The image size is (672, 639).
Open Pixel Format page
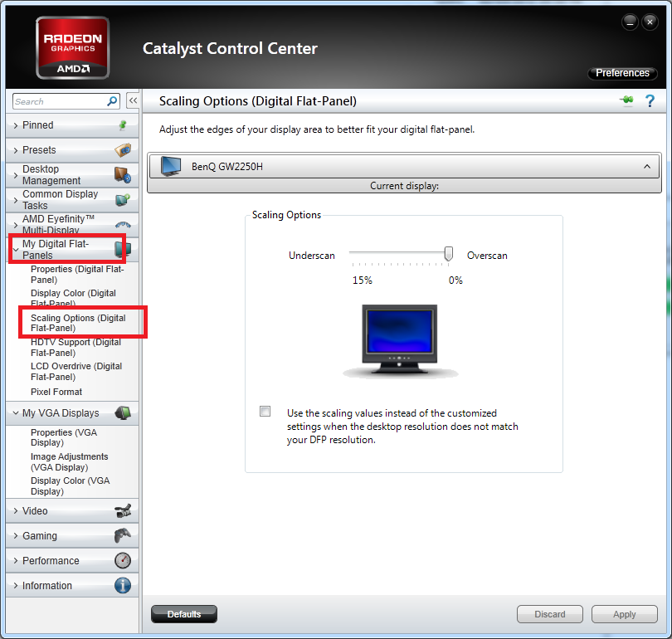[56, 392]
